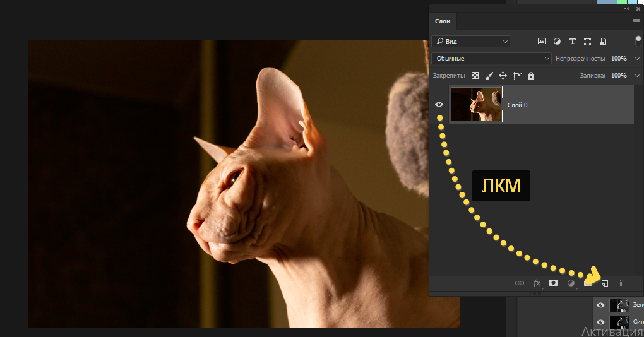
Task: Add a layer mask icon
Action: click(553, 283)
